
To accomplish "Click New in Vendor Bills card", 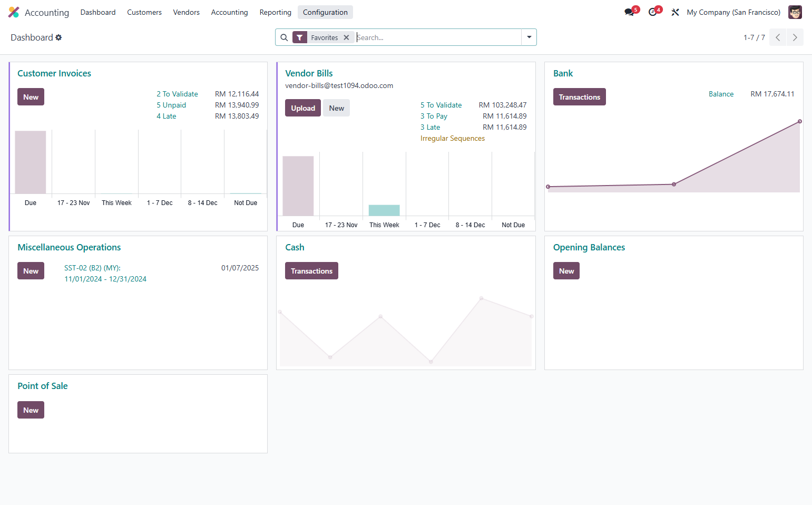I will pyautogui.click(x=336, y=108).
